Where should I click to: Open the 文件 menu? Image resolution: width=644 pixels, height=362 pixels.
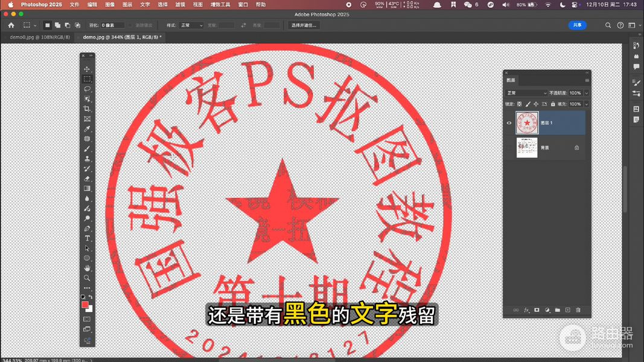pyautogui.click(x=74, y=4)
